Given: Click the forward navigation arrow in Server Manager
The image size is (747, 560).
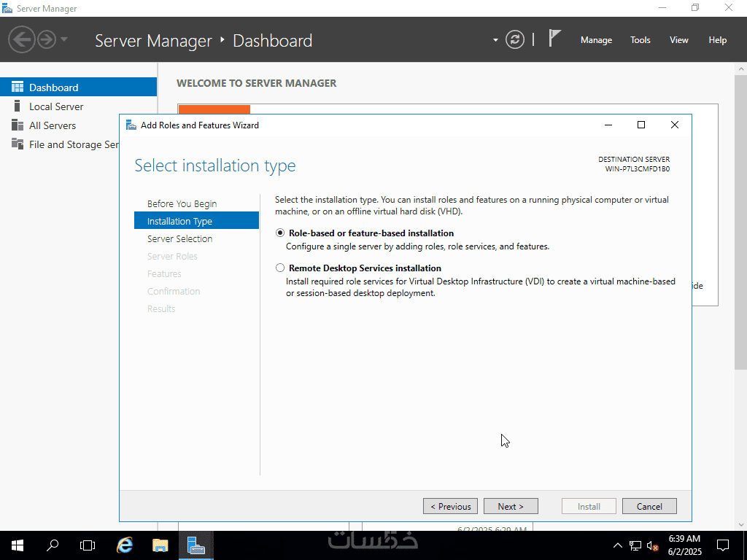Looking at the screenshot, I should click(47, 39).
